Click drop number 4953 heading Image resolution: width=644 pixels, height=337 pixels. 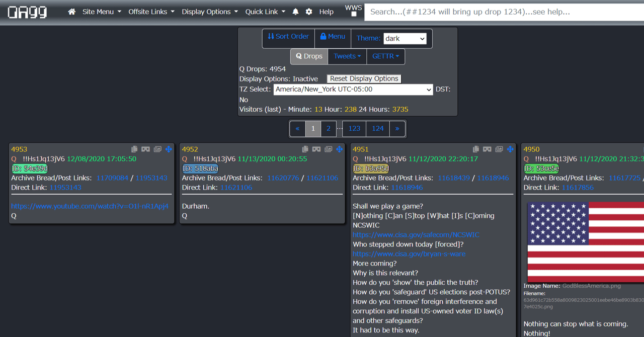tap(19, 149)
